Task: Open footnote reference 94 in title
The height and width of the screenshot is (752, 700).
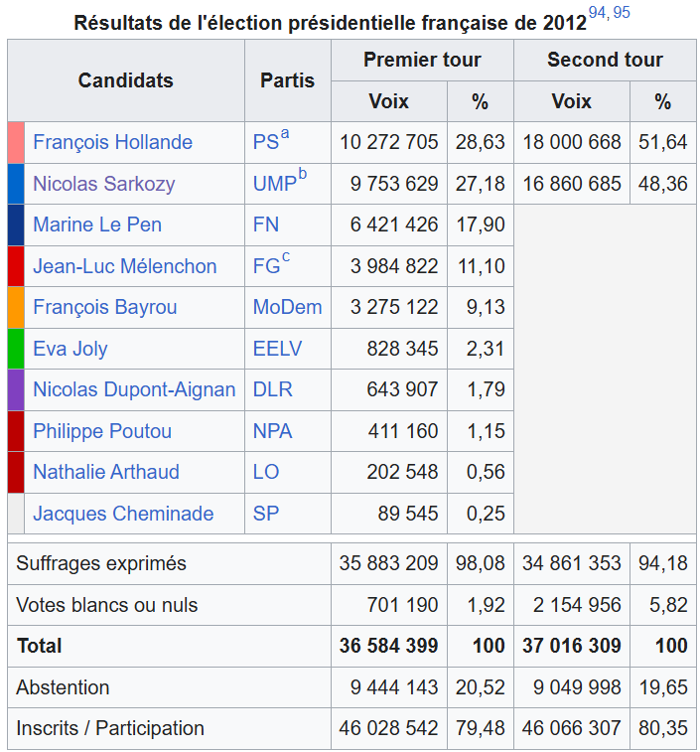Action: [598, 13]
